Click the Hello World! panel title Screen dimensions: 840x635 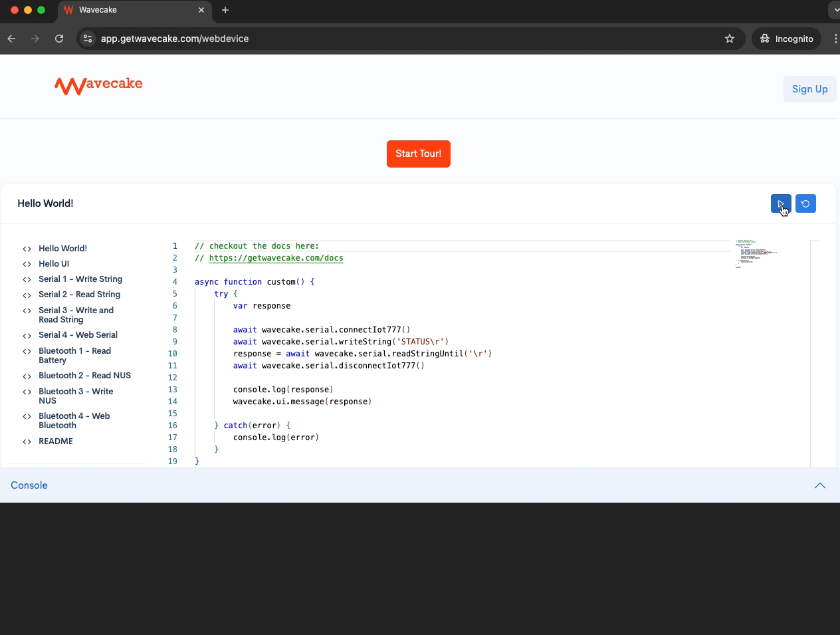point(45,203)
